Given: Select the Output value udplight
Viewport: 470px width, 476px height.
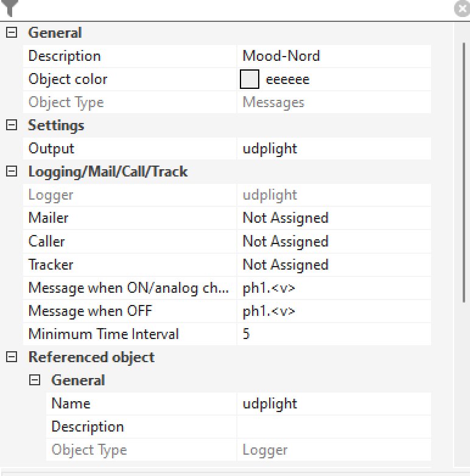Looking at the screenshot, I should pos(333,149).
